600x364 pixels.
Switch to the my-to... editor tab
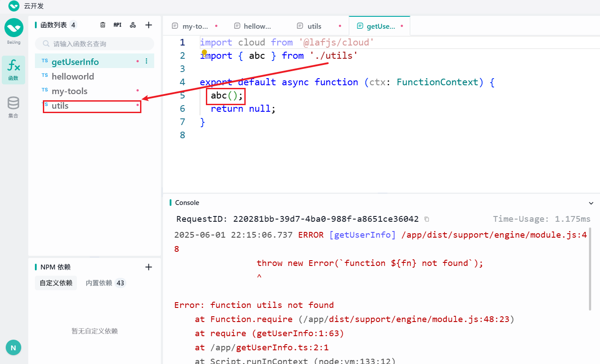195,26
